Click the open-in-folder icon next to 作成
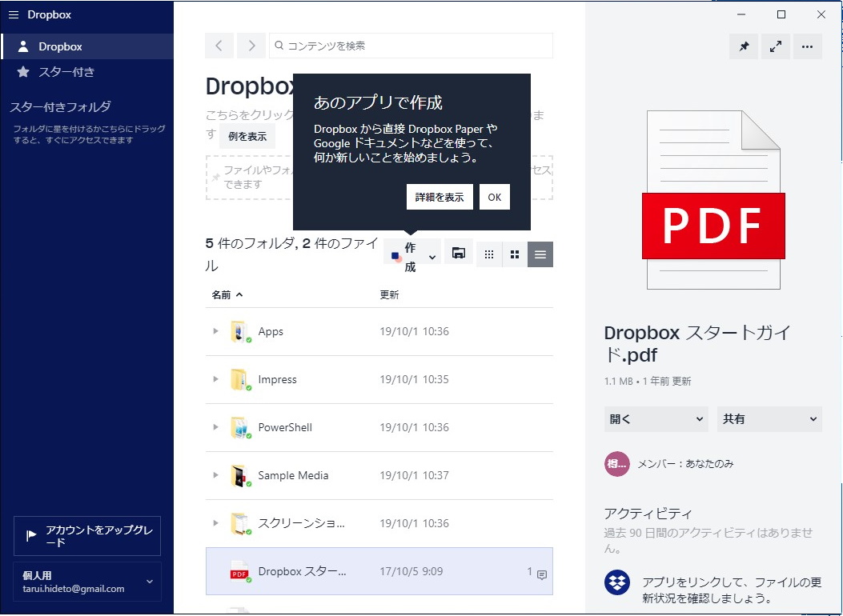This screenshot has height=616, width=843. tap(458, 252)
